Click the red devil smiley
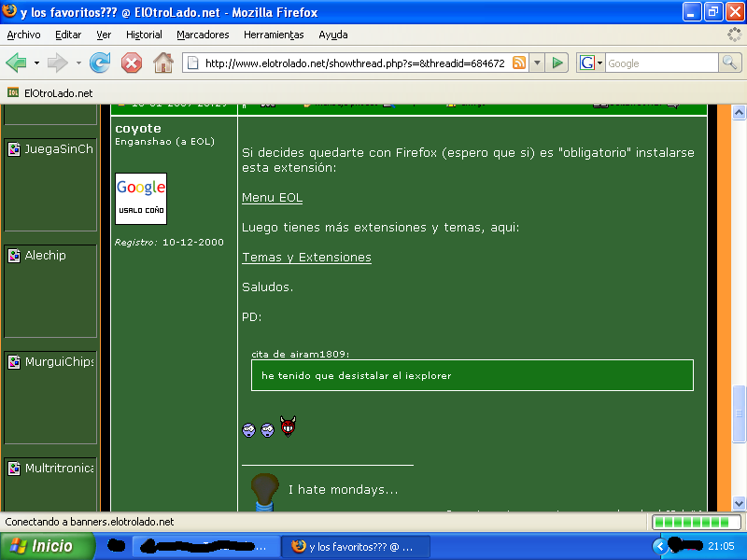Viewport: 747px width, 560px height. [288, 427]
